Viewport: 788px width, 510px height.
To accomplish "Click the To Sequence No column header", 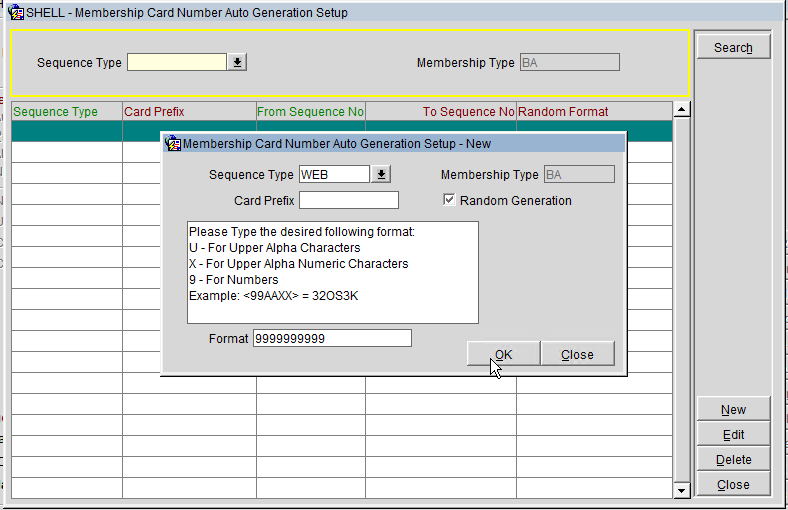I will tap(440, 111).
